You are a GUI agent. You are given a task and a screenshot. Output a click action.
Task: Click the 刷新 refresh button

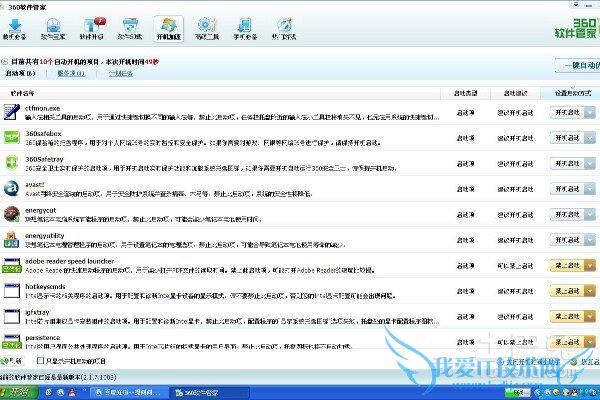tap(11, 361)
